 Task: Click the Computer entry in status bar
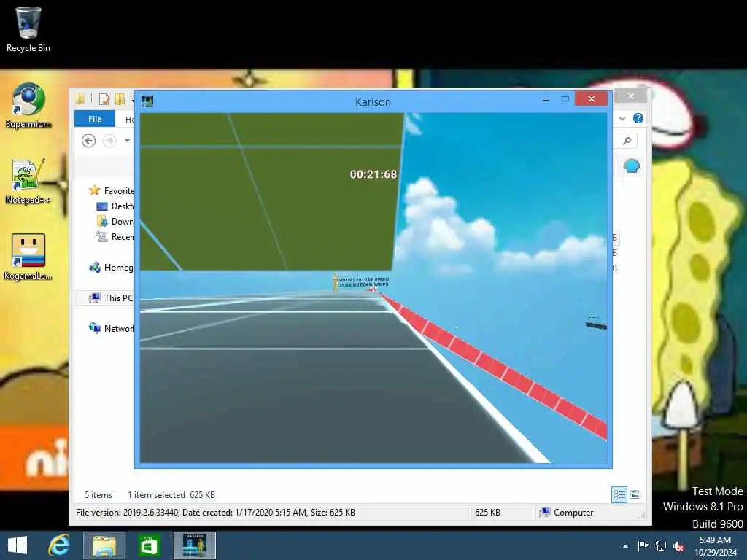[x=566, y=513]
